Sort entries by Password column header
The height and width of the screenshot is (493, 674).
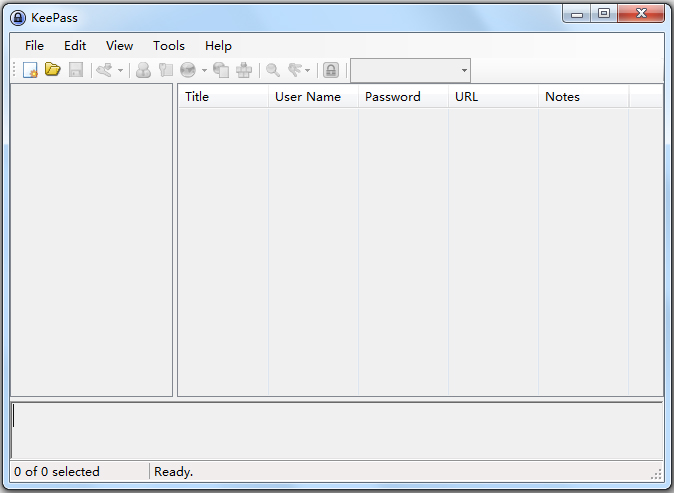[x=403, y=97]
